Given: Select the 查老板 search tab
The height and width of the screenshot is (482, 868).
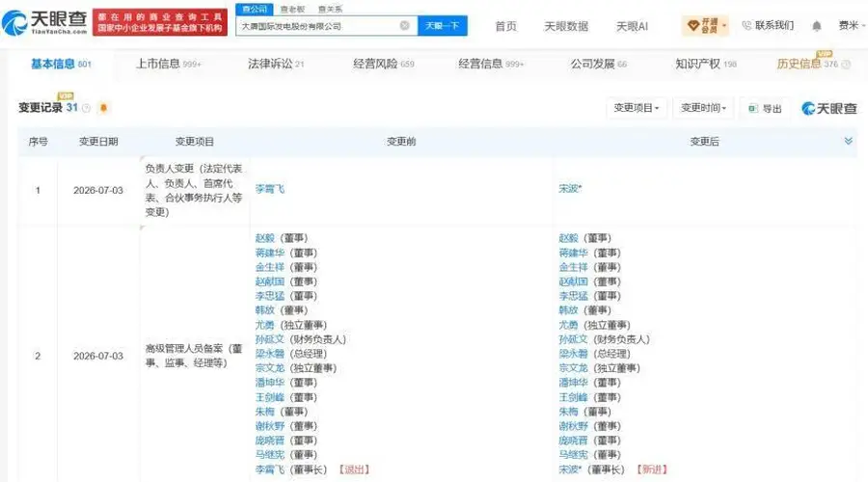Looking at the screenshot, I should click(x=292, y=10).
